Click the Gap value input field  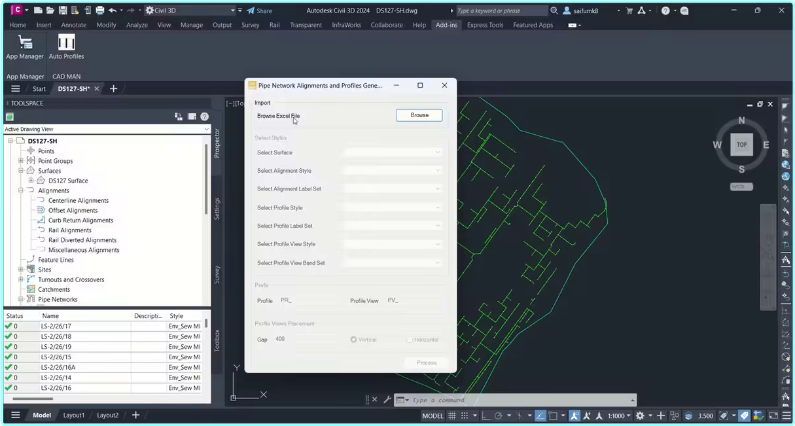pyautogui.click(x=307, y=339)
